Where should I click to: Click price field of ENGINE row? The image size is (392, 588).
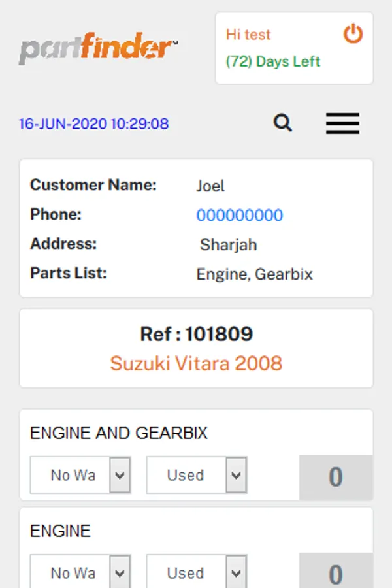click(x=336, y=571)
